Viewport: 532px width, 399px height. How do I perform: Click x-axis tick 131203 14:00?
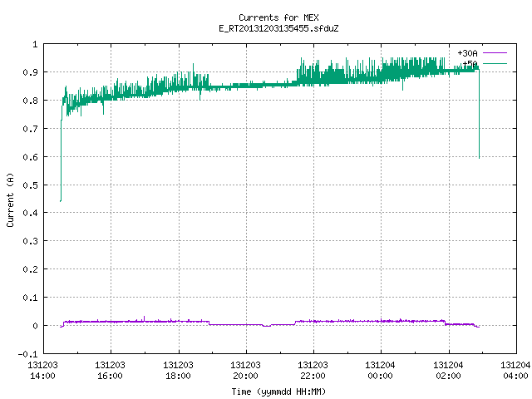click(x=42, y=370)
